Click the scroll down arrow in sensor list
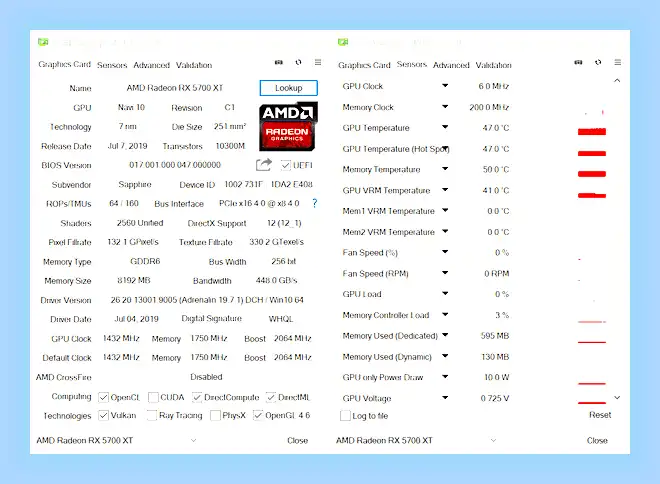660x484 pixels. click(x=617, y=397)
